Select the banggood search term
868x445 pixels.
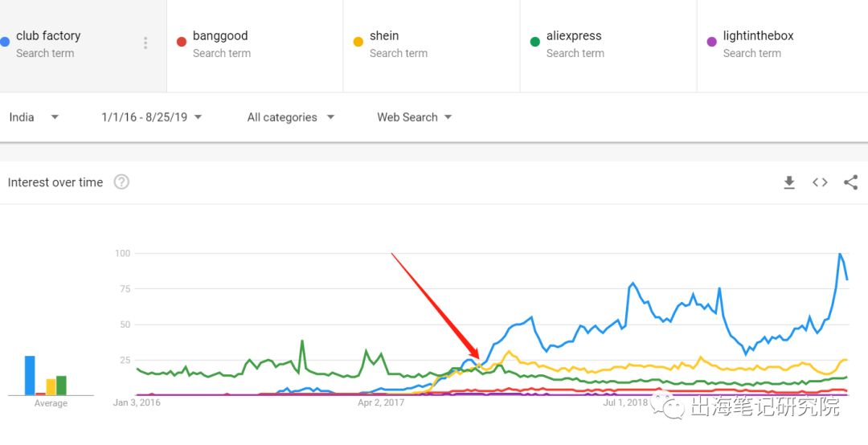coord(220,36)
